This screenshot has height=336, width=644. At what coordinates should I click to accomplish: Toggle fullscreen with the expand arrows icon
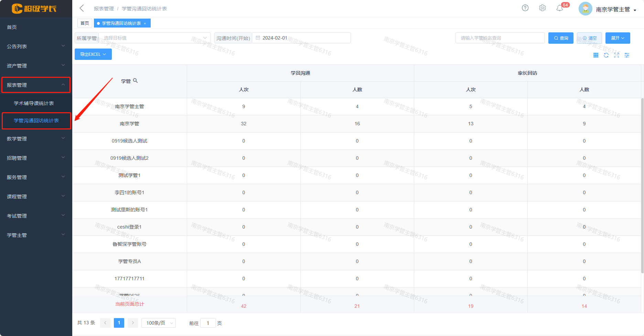[x=616, y=55]
